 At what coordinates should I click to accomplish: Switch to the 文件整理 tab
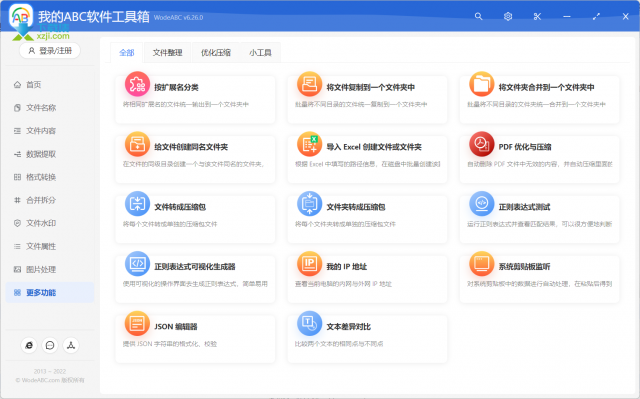167,53
